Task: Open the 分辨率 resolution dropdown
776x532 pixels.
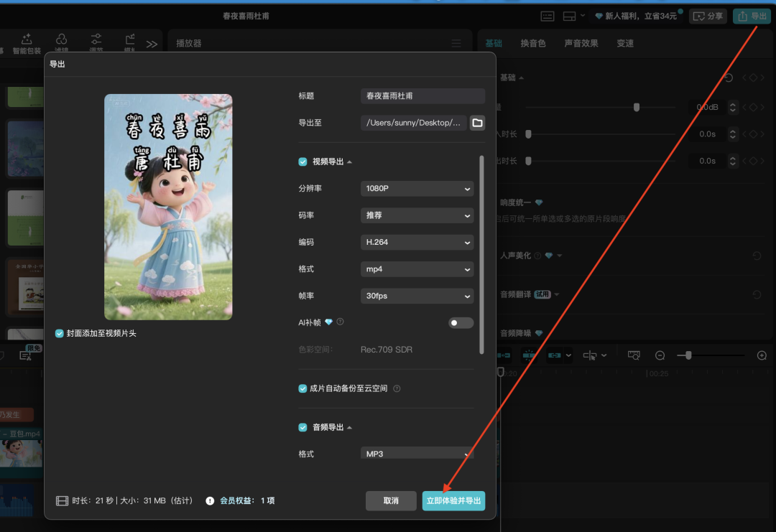Action: coord(417,188)
